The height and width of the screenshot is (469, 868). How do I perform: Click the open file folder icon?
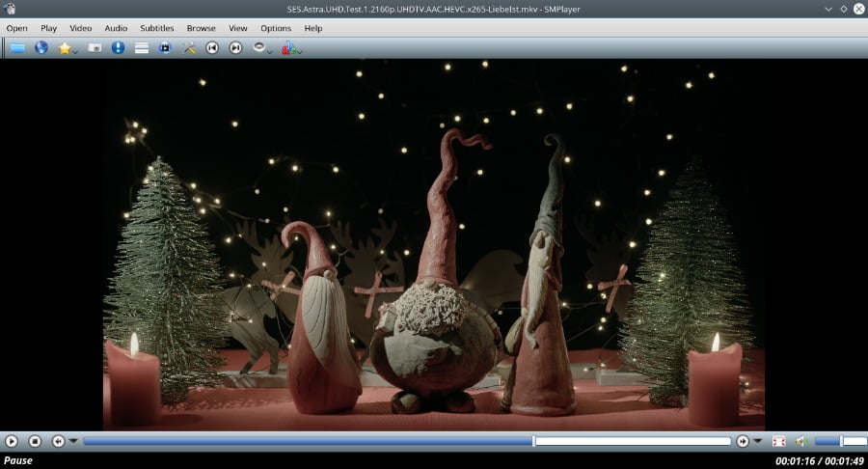click(17, 47)
